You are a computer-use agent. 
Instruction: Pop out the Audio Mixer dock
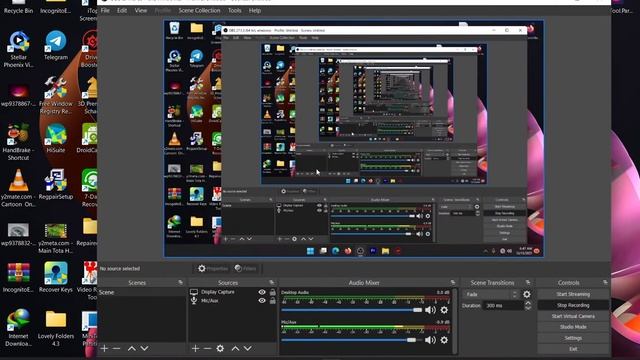coord(453,282)
